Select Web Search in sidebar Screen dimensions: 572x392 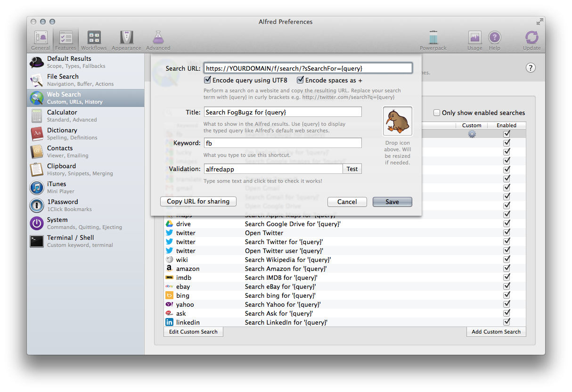click(x=85, y=98)
